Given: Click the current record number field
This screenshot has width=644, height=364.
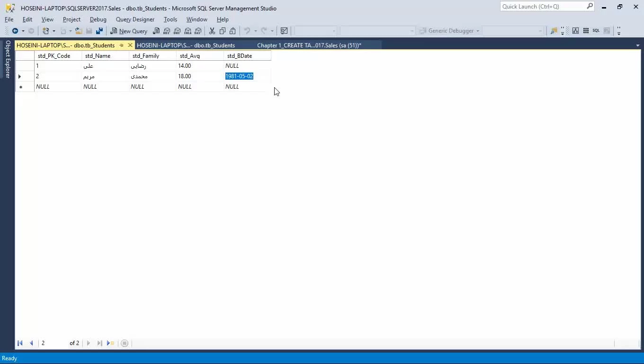Looking at the screenshot, I should 53,343.
